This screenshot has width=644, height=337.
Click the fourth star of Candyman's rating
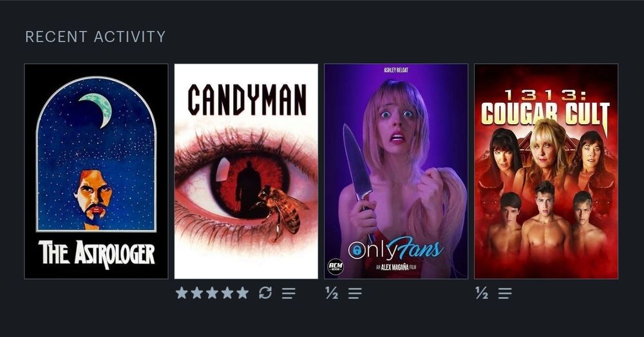click(227, 293)
